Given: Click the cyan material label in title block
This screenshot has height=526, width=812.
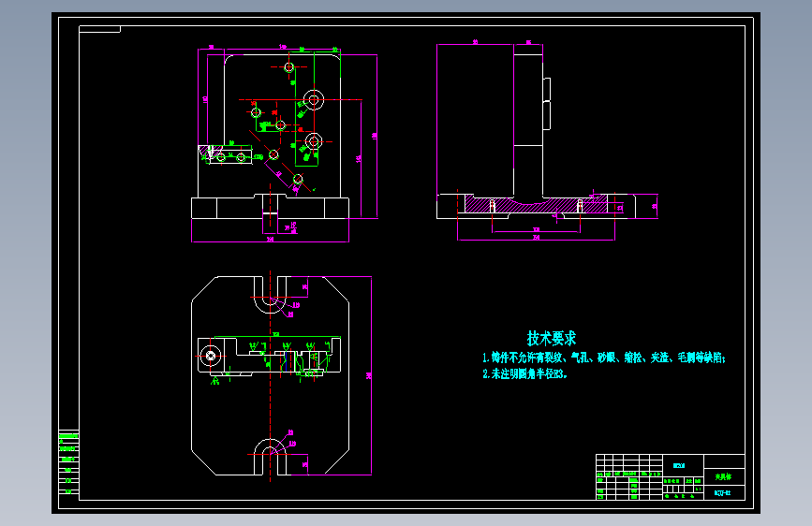Looking at the screenshot, I should (x=679, y=465).
